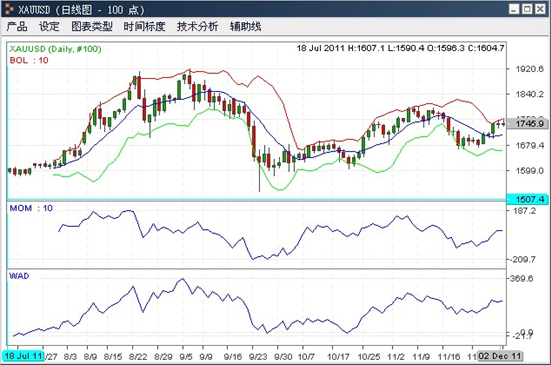Maximize the XAUUSD chart window
The height and width of the screenshot is (365, 551).
click(x=527, y=9)
